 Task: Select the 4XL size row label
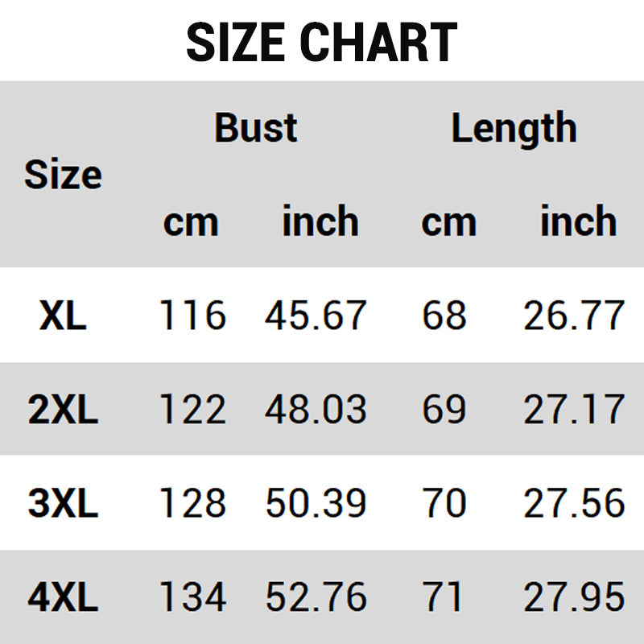tap(63, 597)
